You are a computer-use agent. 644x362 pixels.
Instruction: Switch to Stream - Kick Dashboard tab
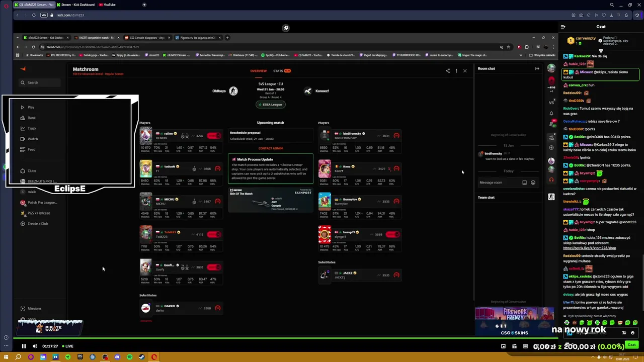coord(75,5)
